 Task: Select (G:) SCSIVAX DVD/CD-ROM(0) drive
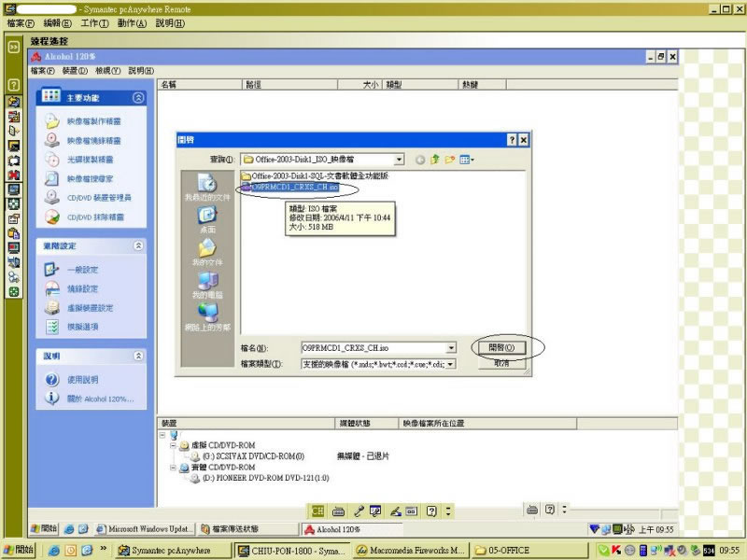[x=247, y=456]
